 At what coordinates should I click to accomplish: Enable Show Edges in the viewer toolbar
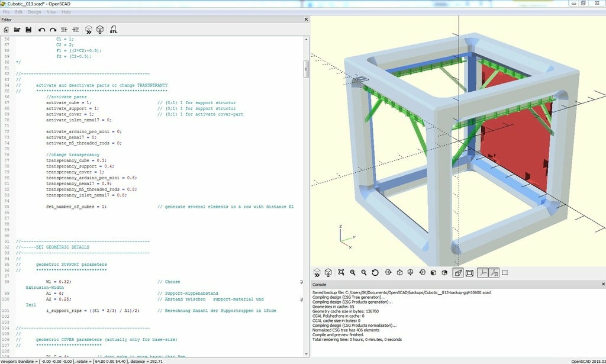[x=505, y=273]
